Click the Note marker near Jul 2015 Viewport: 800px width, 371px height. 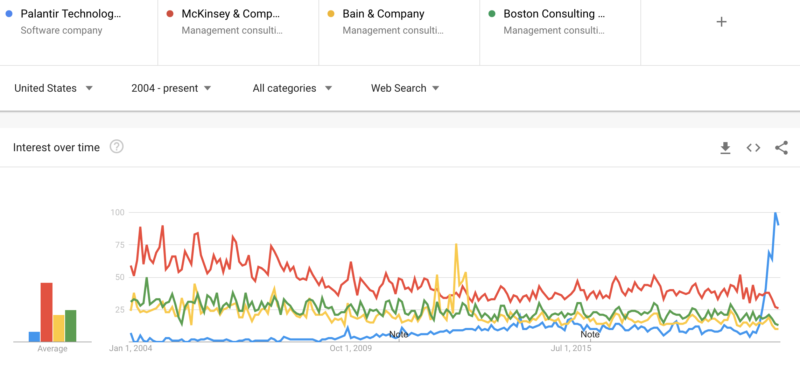click(590, 335)
